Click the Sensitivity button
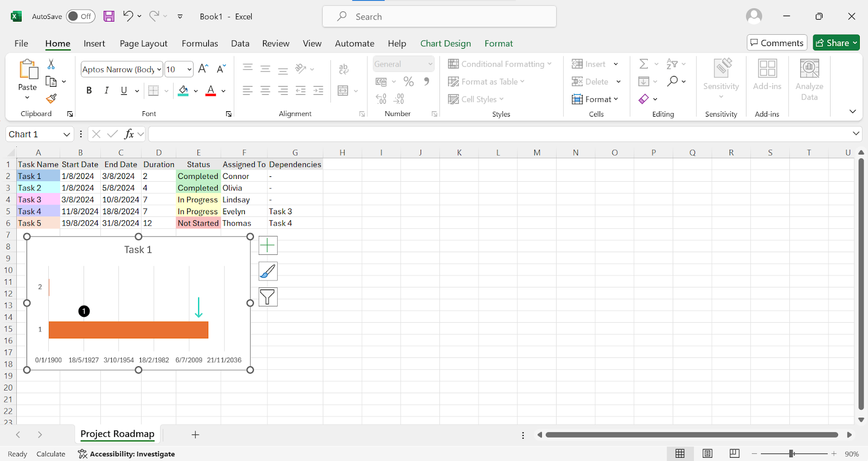The height and width of the screenshot is (461, 868). [721, 79]
